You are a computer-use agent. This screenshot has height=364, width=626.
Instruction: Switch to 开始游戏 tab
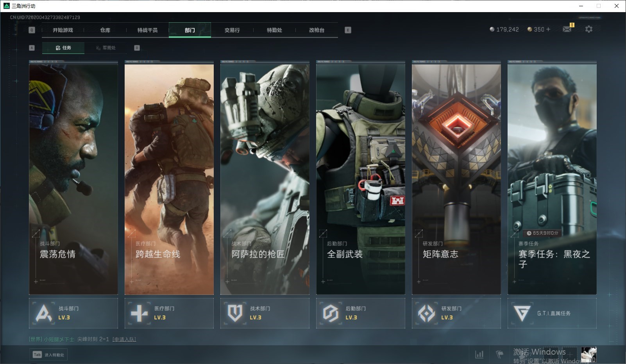coord(63,30)
